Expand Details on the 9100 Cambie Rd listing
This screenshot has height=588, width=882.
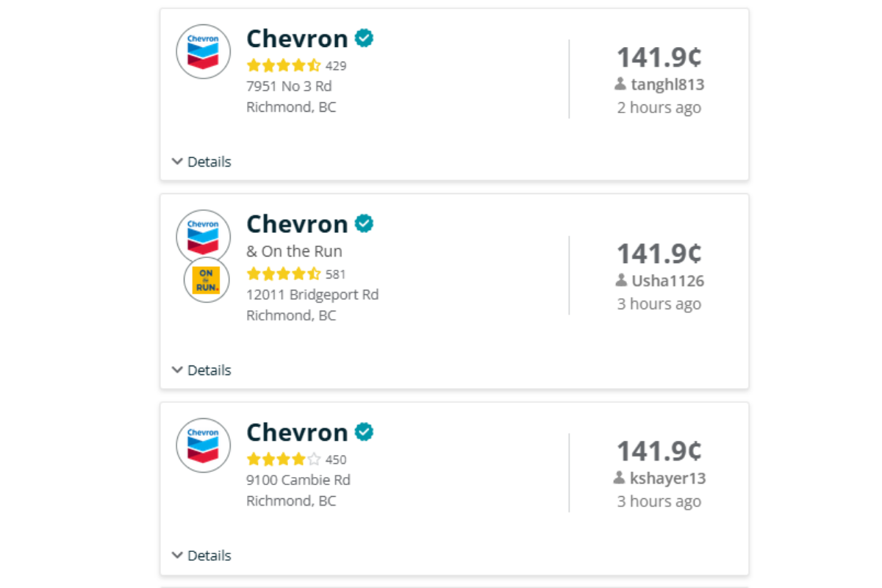(201, 555)
